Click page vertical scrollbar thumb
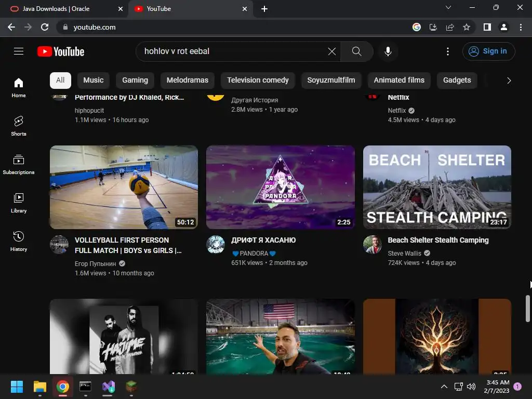Viewport: 532px width, 399px height. tap(528, 309)
